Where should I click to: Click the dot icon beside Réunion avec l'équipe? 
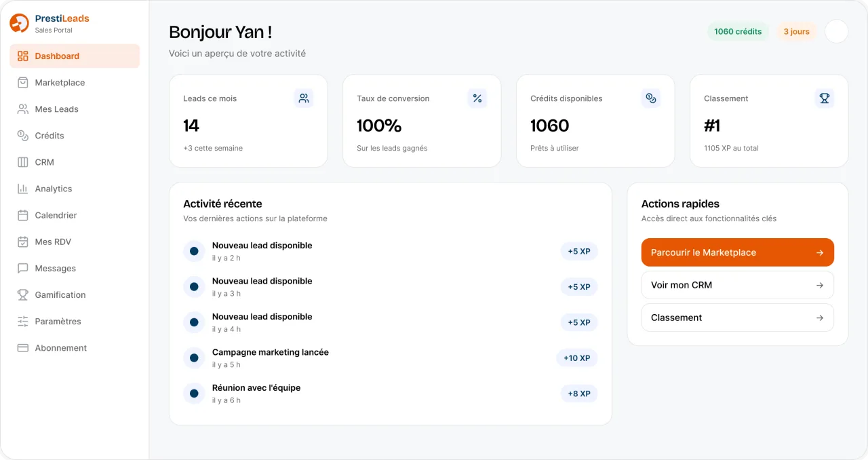(x=194, y=394)
